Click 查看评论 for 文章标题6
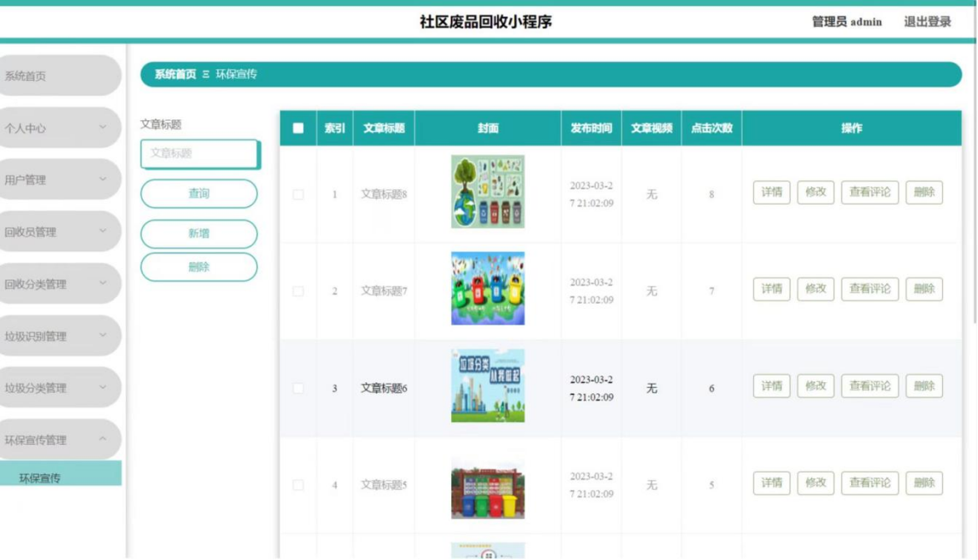The height and width of the screenshot is (560, 978). pos(870,386)
